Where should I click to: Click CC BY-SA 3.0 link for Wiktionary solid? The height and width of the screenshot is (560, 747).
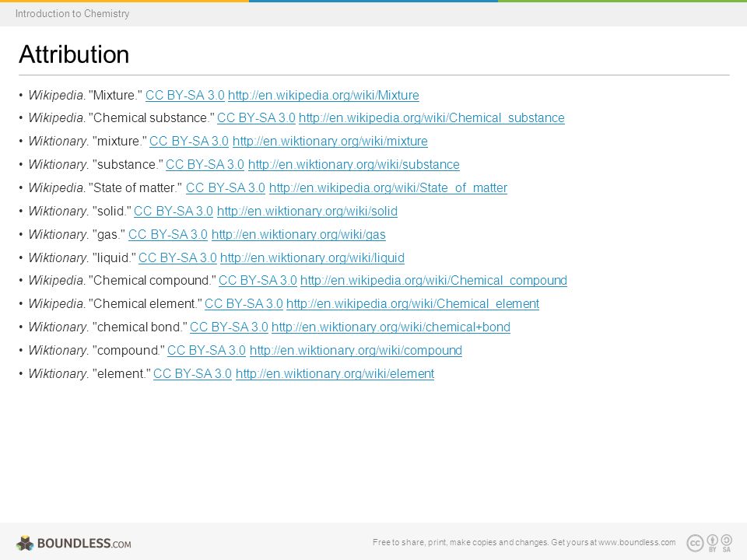[x=174, y=211]
